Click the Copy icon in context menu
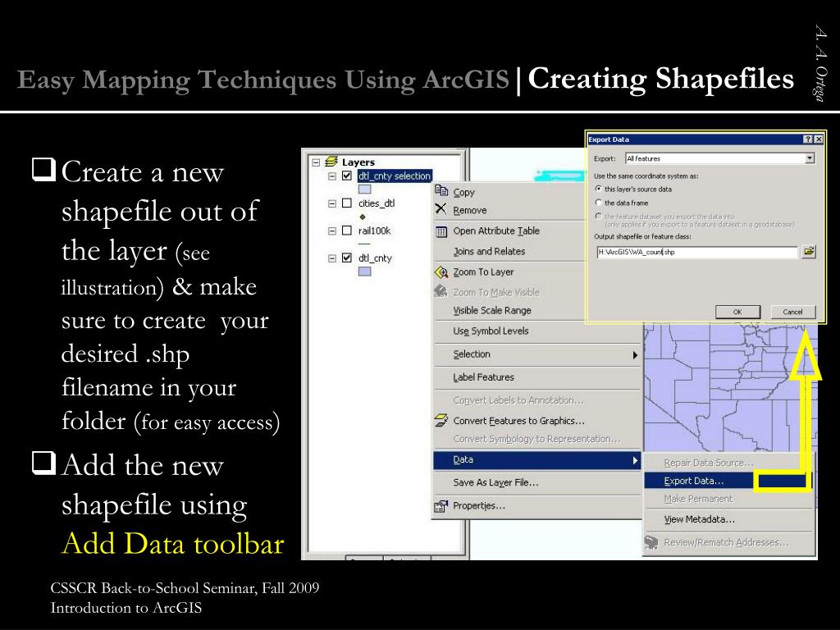 (441, 190)
